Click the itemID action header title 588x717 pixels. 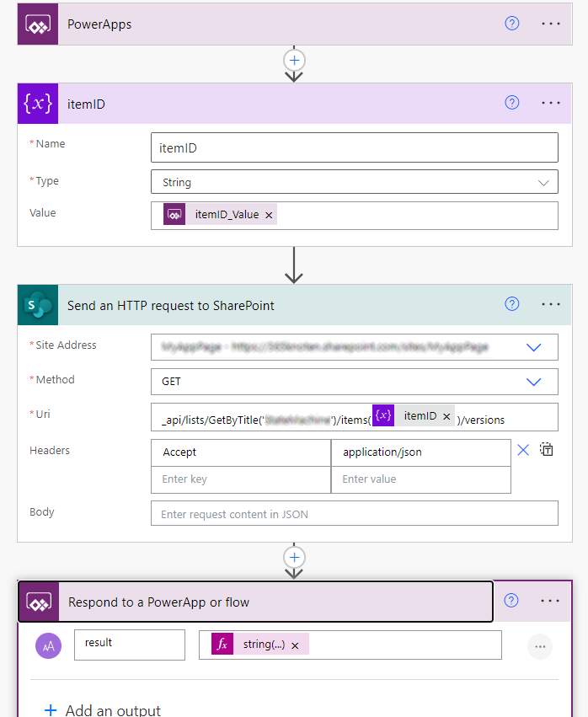pyautogui.click(x=86, y=104)
